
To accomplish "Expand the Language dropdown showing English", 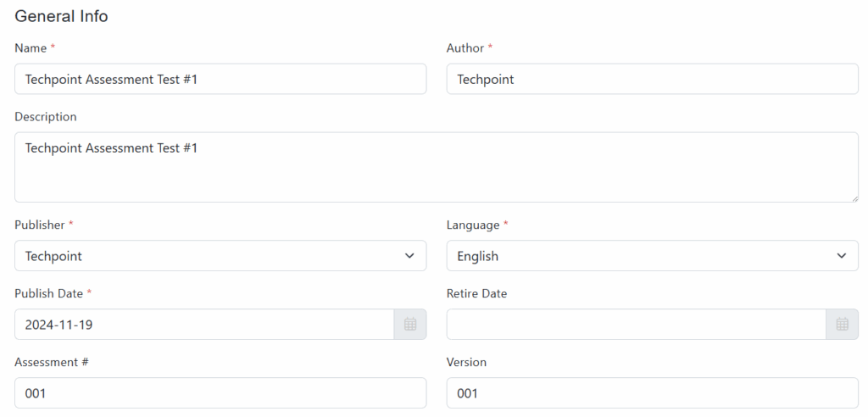I will 652,256.
